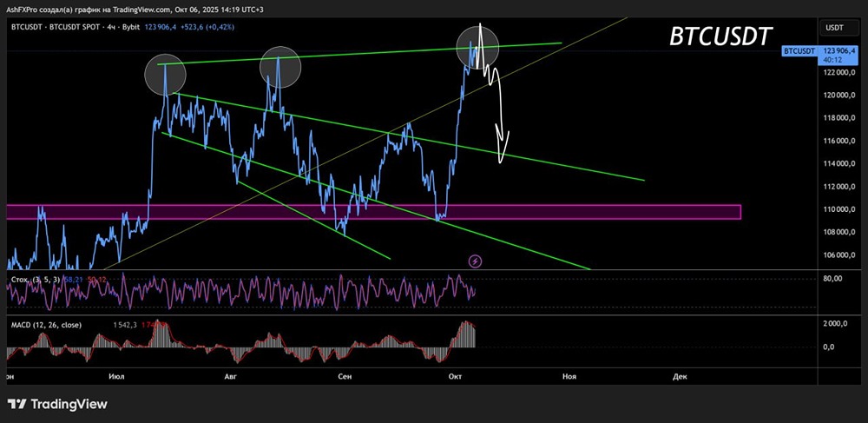Click the Дек label on time axis
This screenshot has height=423, width=868.
coord(680,376)
